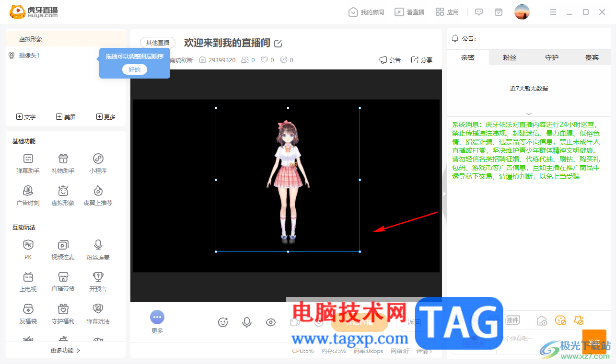Image resolution: width=616 pixels, height=364 pixels.
Task: Open 礼物助手 tool
Action: 63,163
